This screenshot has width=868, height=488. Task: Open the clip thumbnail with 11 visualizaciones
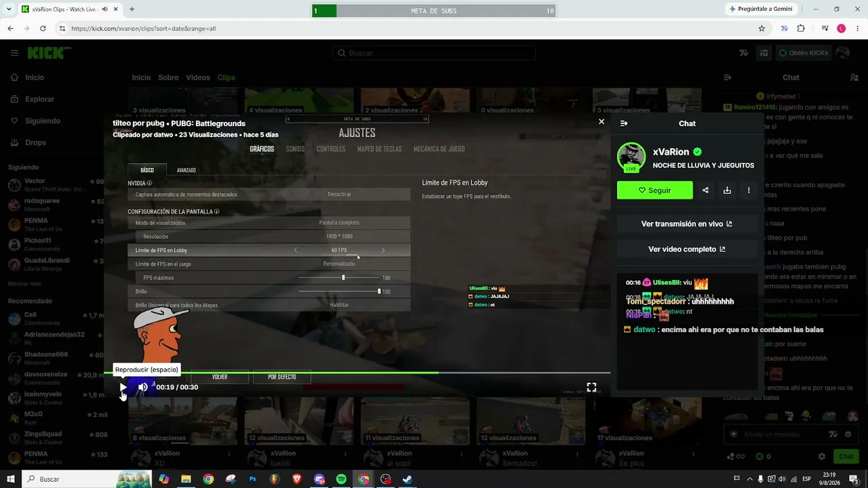[x=415, y=422]
